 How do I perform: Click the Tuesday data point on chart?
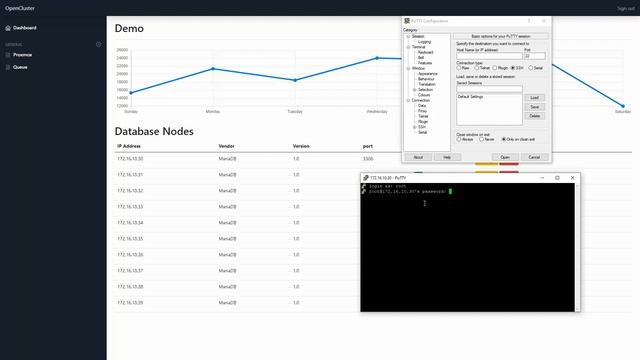point(295,80)
